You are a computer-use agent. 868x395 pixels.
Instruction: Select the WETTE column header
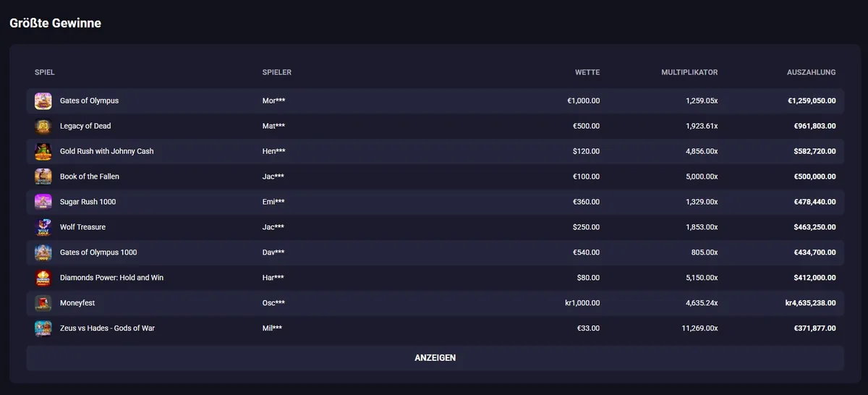coord(587,72)
